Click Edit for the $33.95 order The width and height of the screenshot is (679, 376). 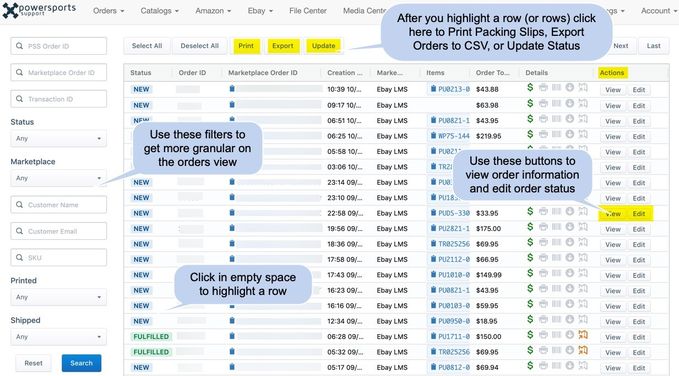click(639, 214)
